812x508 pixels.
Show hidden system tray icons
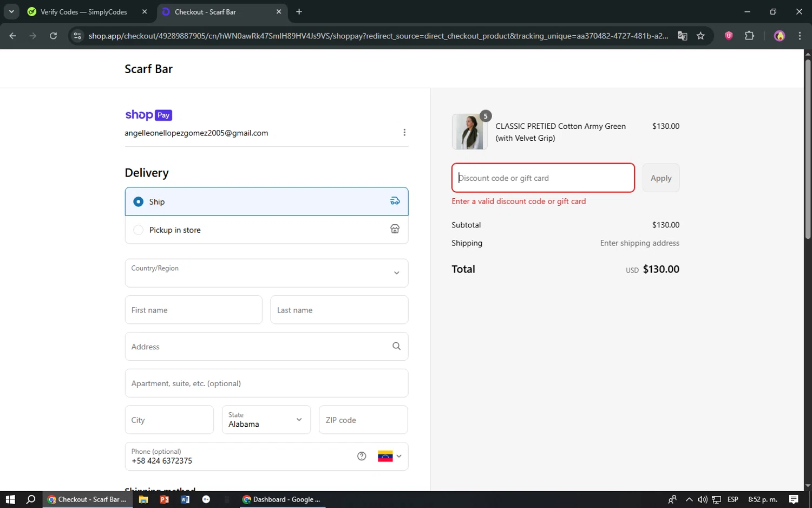pos(689,499)
